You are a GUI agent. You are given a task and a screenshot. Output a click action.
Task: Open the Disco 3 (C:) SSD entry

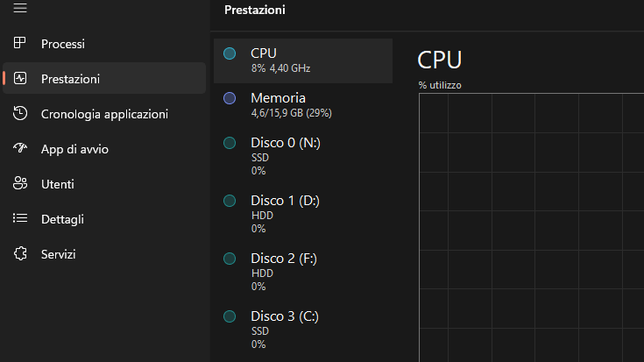point(303,330)
